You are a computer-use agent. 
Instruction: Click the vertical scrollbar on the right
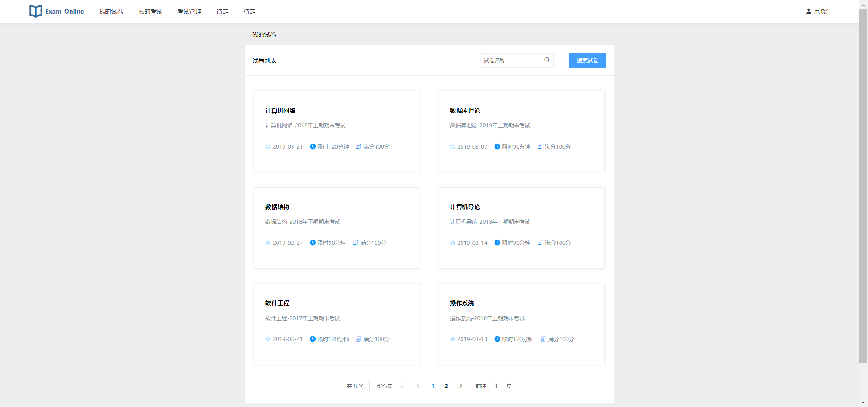(863, 181)
